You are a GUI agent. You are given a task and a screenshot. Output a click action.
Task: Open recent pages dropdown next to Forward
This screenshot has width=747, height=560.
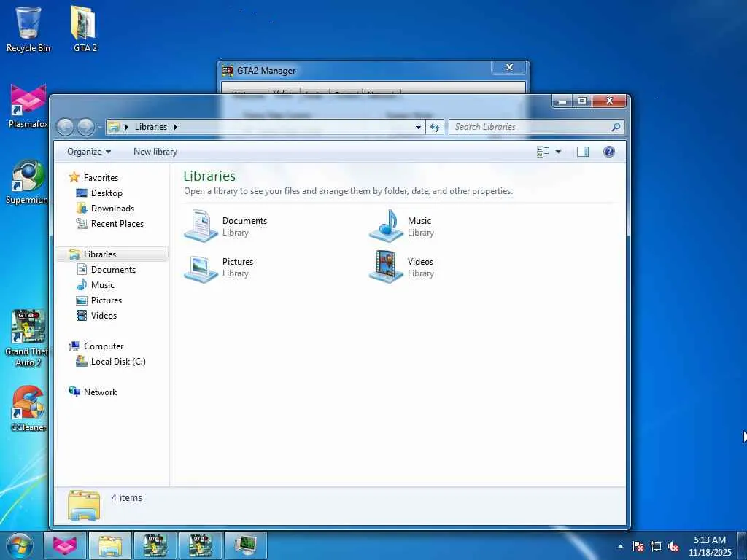(x=99, y=127)
